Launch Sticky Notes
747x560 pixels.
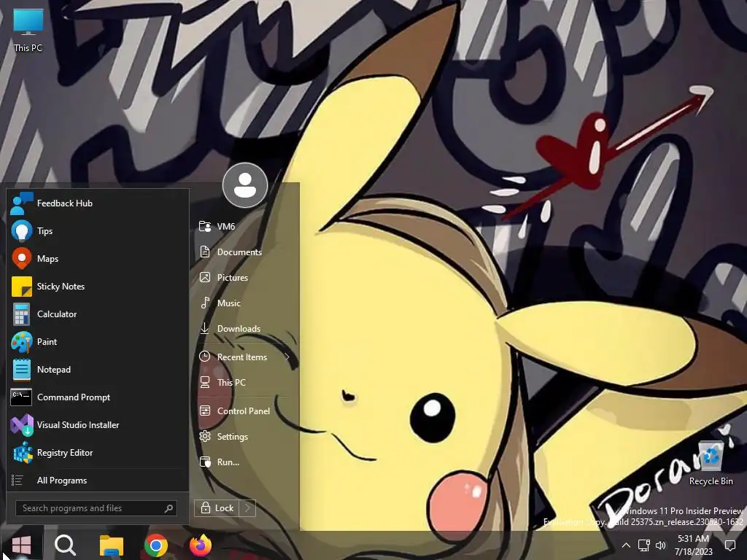coord(97,286)
